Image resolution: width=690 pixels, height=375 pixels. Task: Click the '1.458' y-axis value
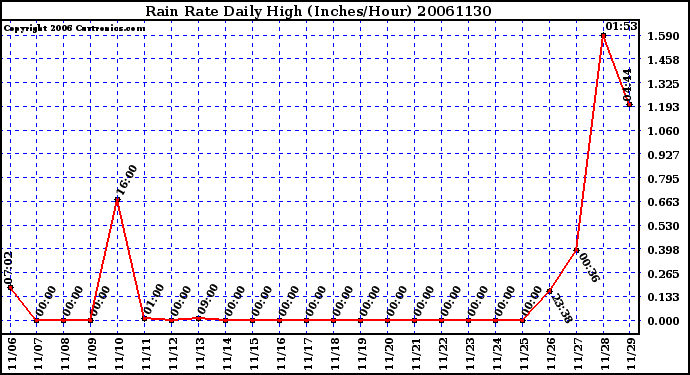(664, 60)
